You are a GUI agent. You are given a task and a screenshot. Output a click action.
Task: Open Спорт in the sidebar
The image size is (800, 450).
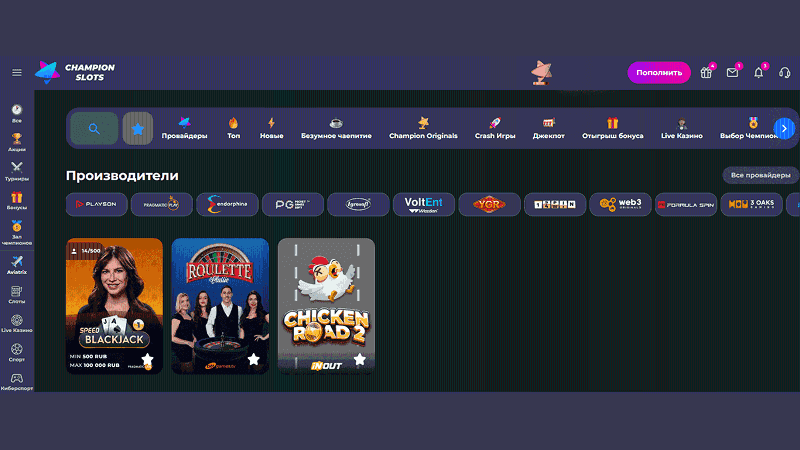click(17, 353)
